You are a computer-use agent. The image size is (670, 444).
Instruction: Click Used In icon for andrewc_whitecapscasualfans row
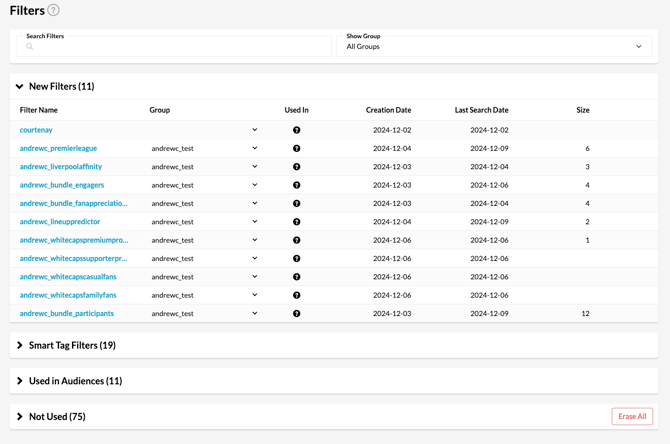296,277
